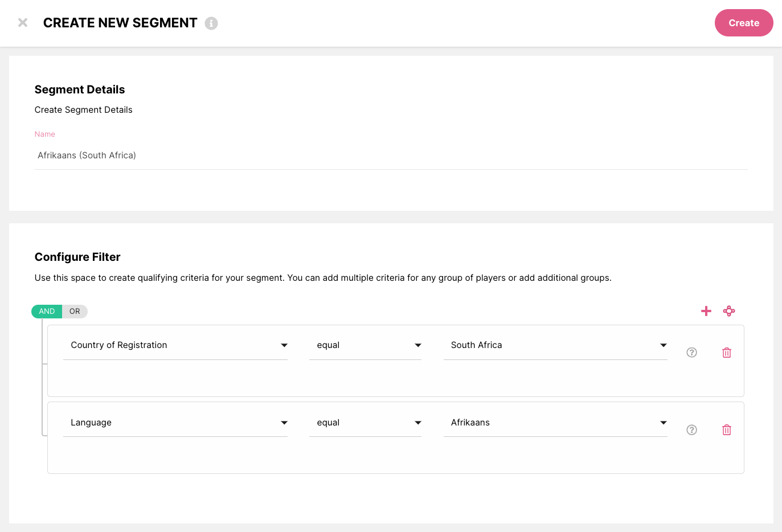Close the Create New Segment dialog
This screenshot has width=782, height=532.
23,23
